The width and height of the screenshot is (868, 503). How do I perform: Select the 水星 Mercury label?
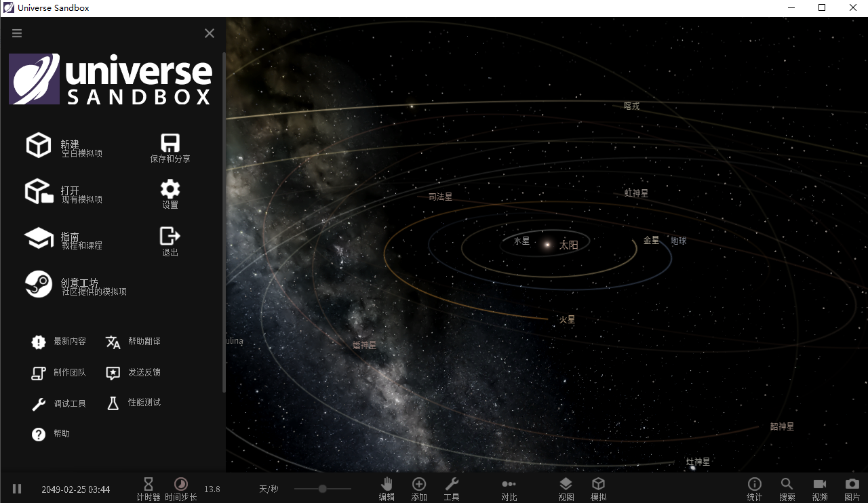(521, 241)
